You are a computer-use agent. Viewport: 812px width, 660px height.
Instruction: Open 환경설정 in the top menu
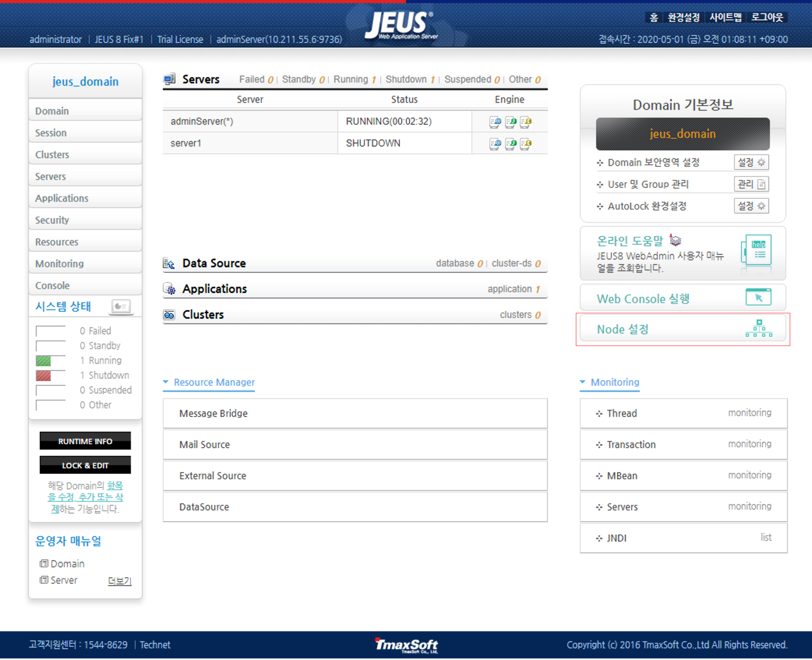[x=683, y=18]
